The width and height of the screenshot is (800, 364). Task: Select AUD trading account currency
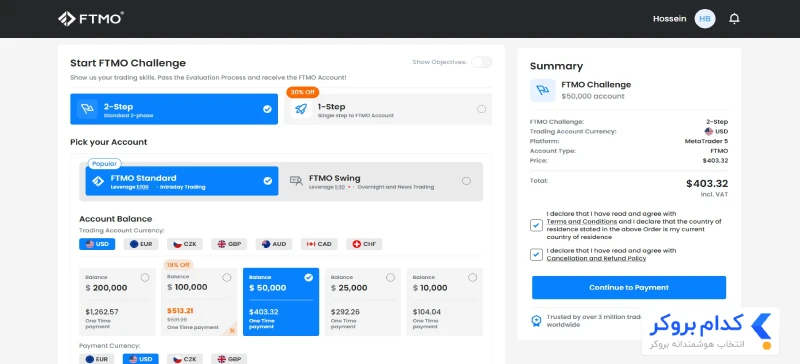274,244
